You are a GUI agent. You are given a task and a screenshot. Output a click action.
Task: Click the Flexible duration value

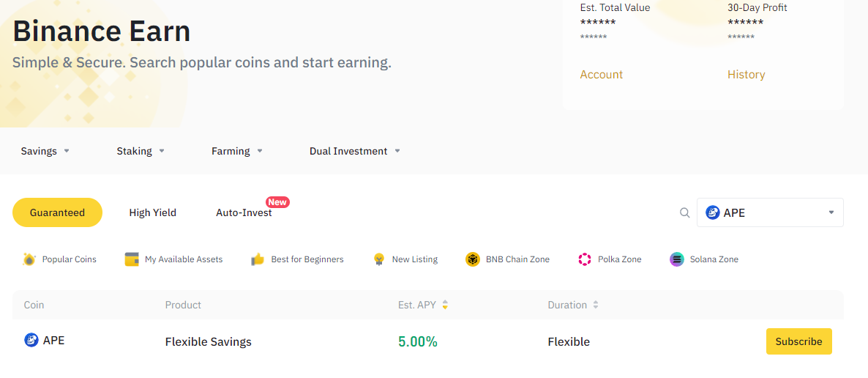[569, 341]
